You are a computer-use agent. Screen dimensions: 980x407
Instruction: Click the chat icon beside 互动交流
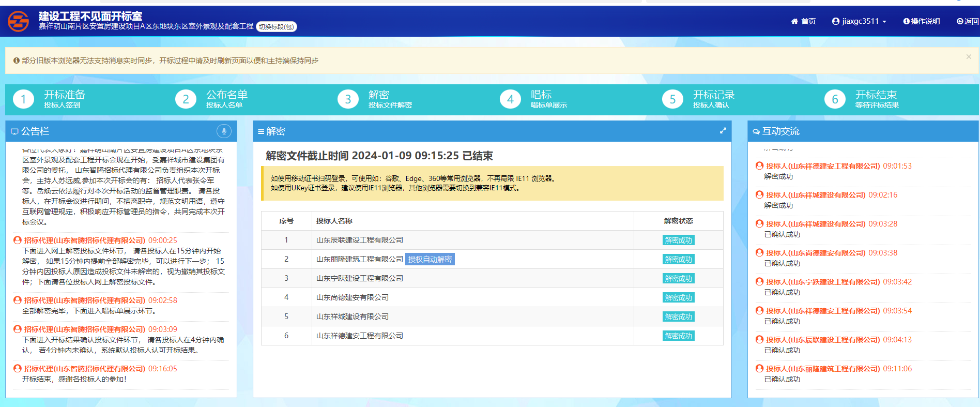point(756,132)
